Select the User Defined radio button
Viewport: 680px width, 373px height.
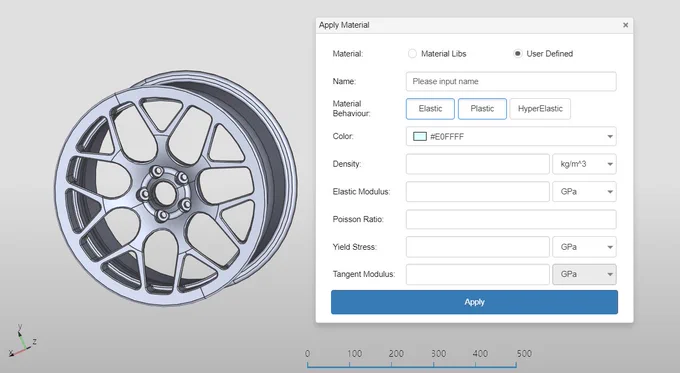518,54
